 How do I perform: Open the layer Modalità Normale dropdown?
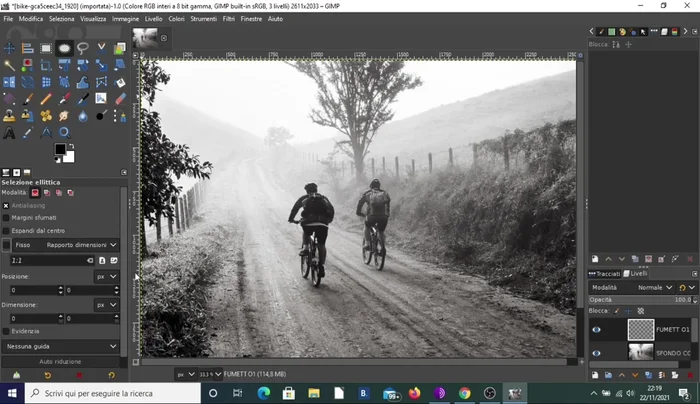click(657, 287)
